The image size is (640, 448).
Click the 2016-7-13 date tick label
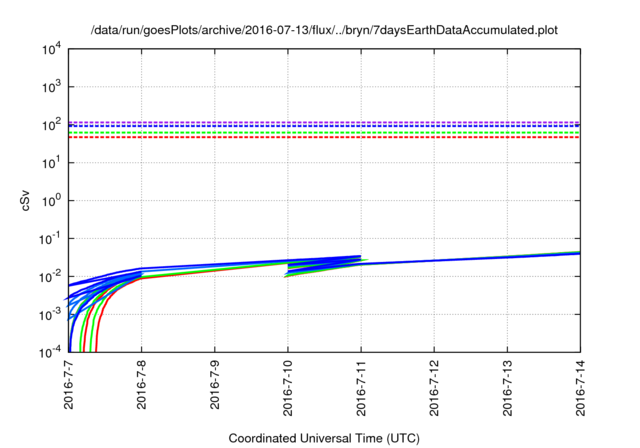pos(507,393)
